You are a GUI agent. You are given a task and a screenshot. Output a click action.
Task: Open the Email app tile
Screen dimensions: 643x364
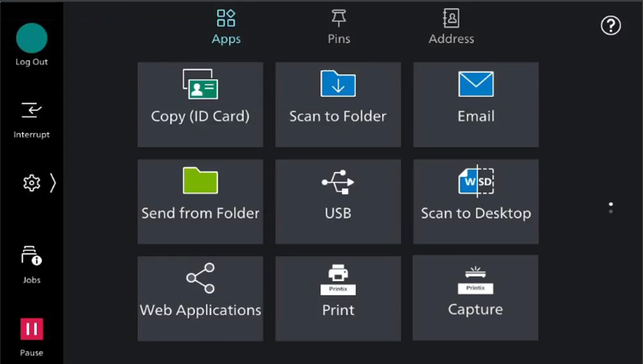tap(476, 104)
